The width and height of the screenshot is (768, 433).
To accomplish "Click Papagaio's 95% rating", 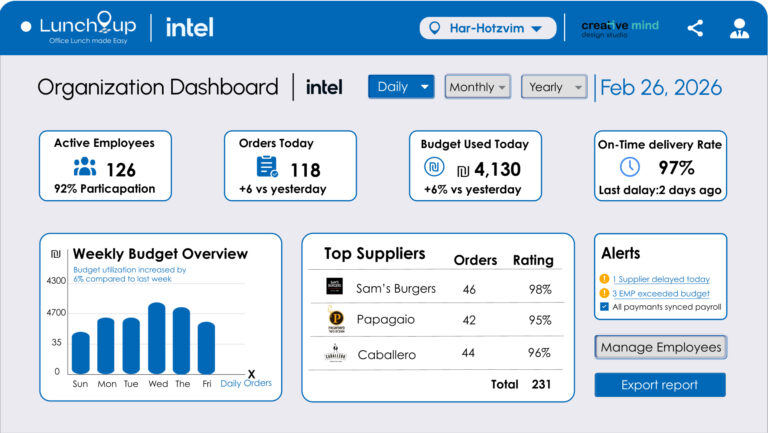I will (540, 320).
